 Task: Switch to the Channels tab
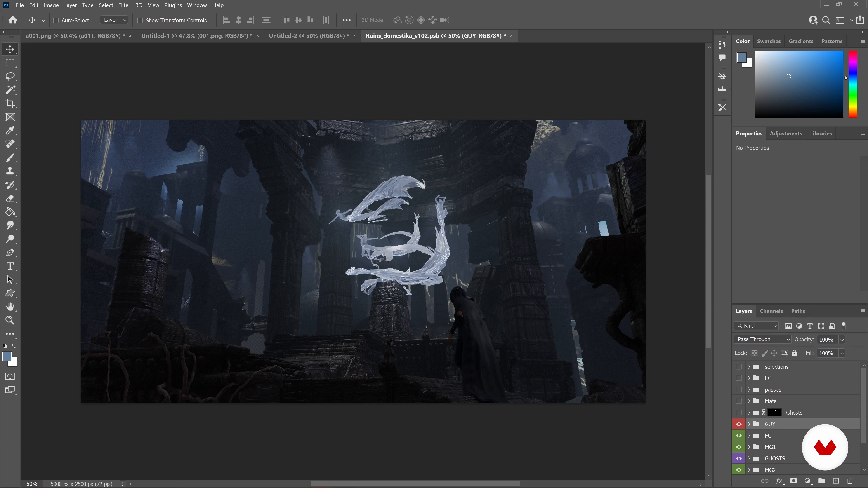click(771, 311)
